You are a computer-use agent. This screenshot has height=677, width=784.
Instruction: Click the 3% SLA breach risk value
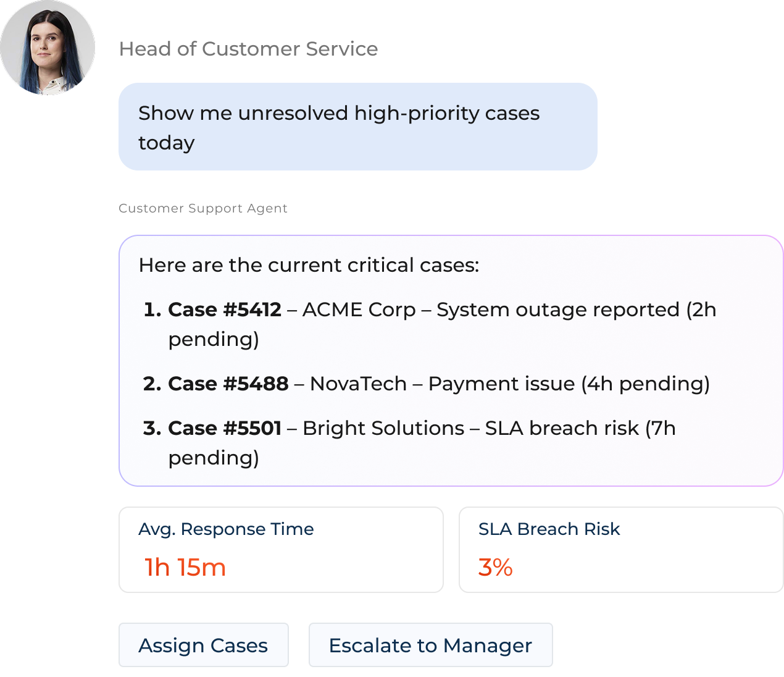click(496, 567)
